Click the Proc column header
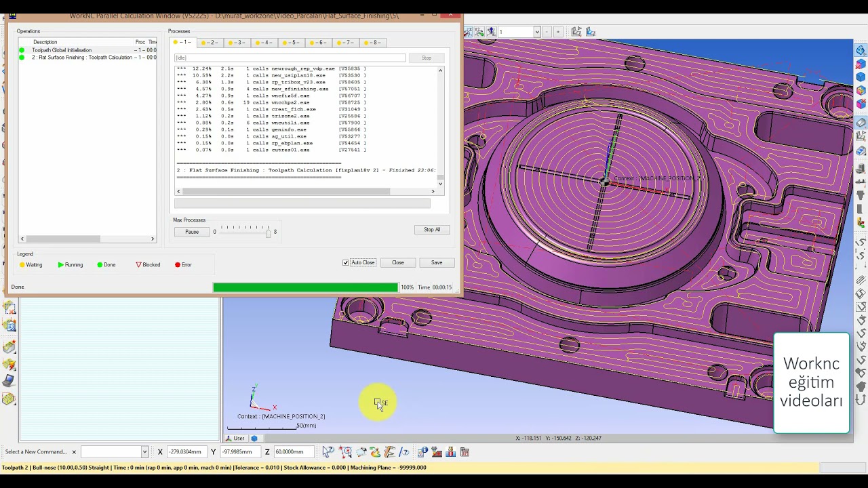The height and width of the screenshot is (488, 868). click(140, 42)
